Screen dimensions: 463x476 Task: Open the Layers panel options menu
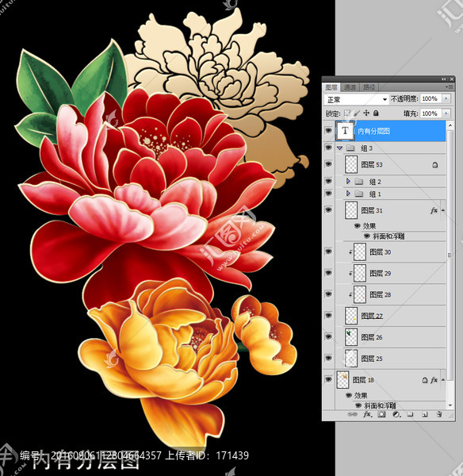450,87
